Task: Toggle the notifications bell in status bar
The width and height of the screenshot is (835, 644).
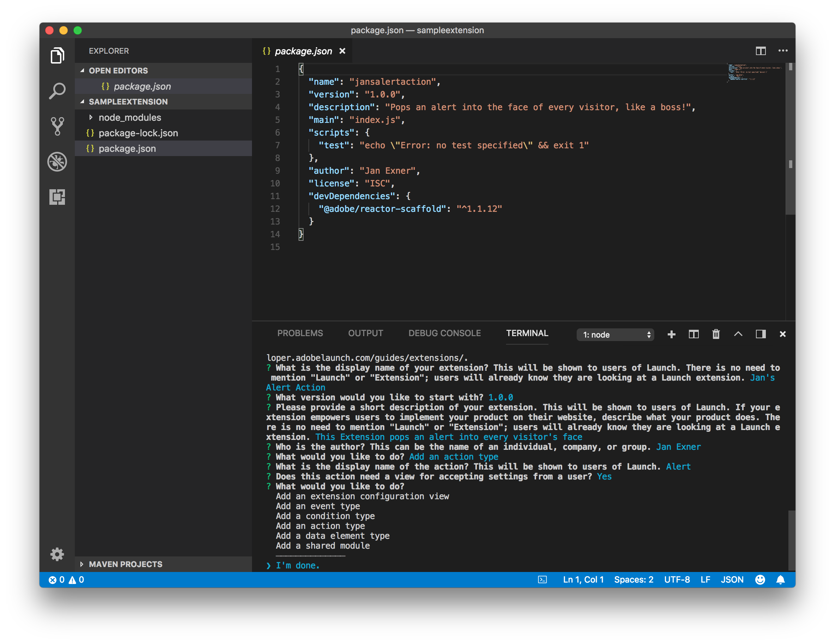Action: (x=780, y=580)
